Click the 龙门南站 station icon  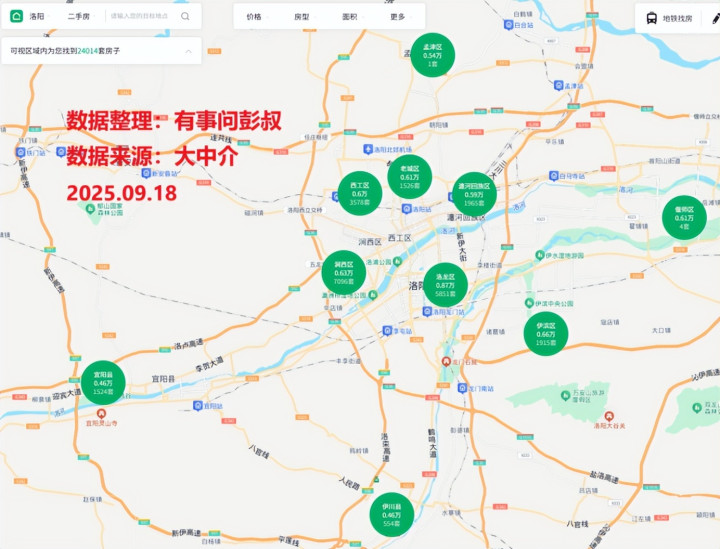[462, 388]
